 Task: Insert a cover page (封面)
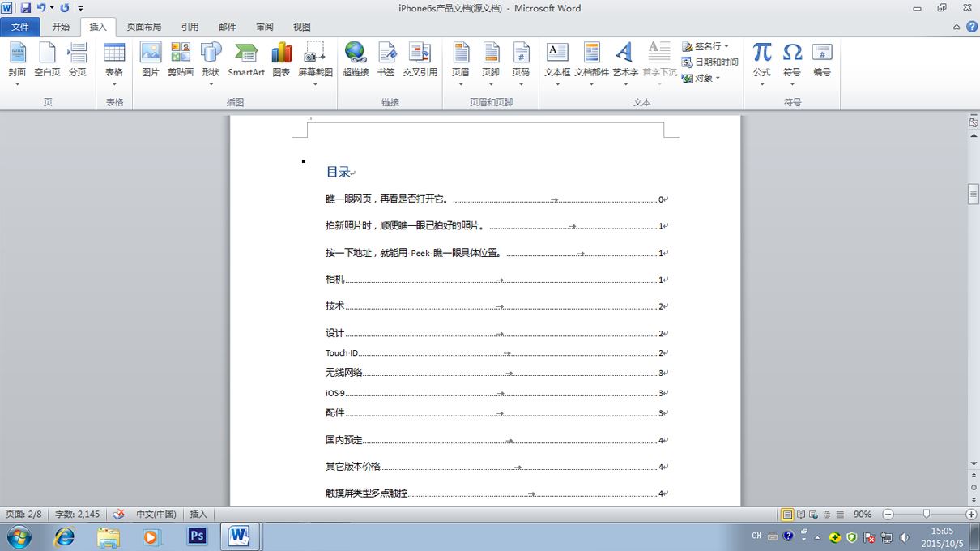17,63
